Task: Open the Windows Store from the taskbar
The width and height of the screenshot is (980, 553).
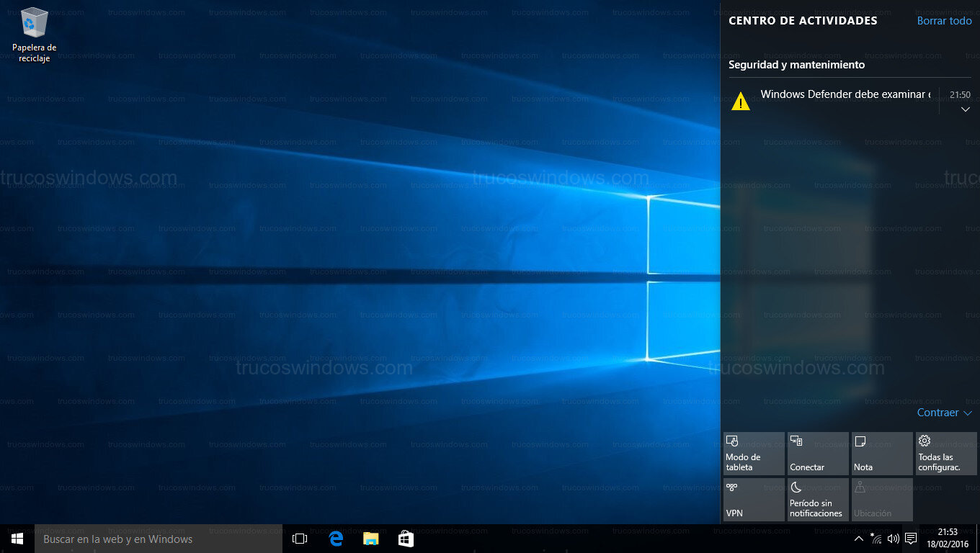Action: tap(405, 538)
